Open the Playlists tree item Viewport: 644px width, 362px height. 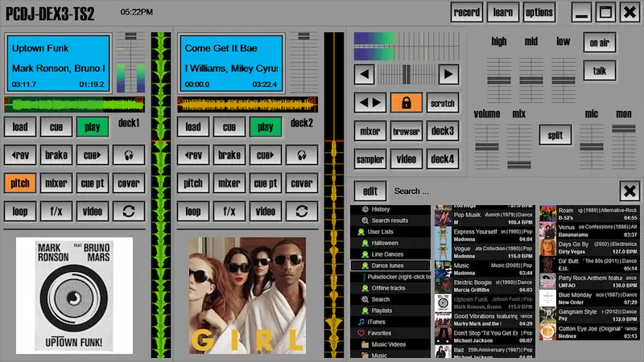(382, 311)
